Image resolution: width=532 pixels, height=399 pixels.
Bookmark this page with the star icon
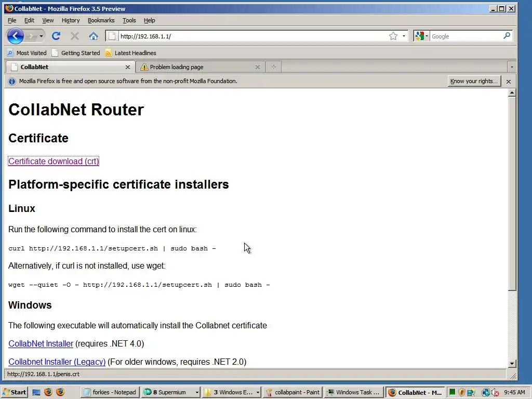[x=393, y=36]
